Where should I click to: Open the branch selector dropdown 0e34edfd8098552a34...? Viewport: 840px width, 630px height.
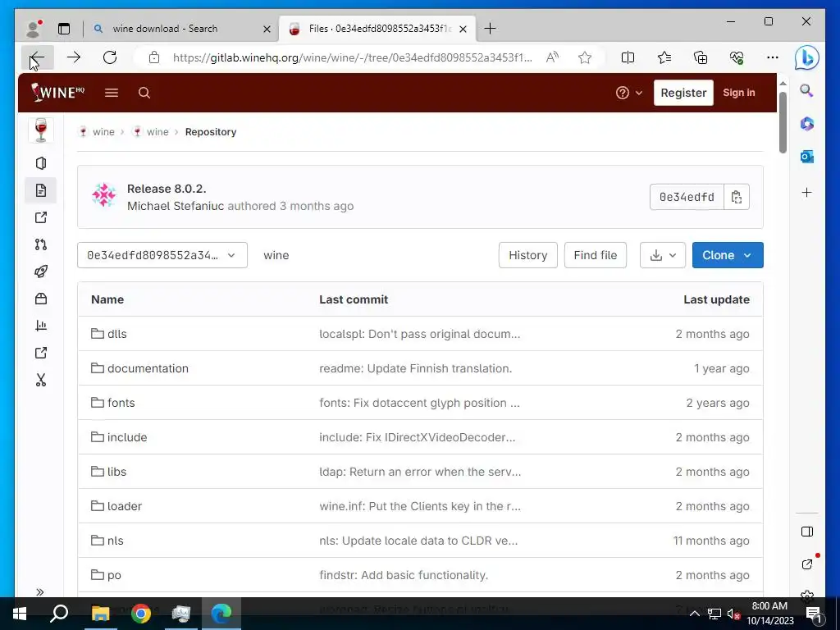click(x=162, y=255)
